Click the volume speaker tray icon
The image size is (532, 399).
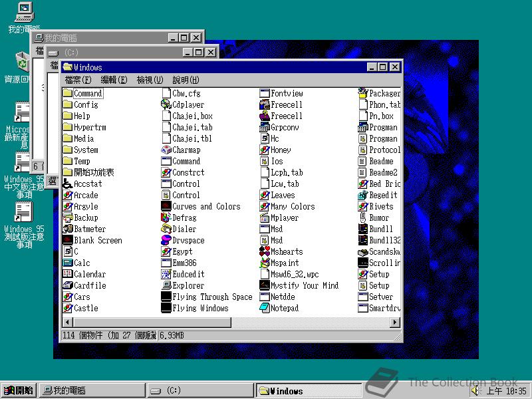tap(475, 391)
